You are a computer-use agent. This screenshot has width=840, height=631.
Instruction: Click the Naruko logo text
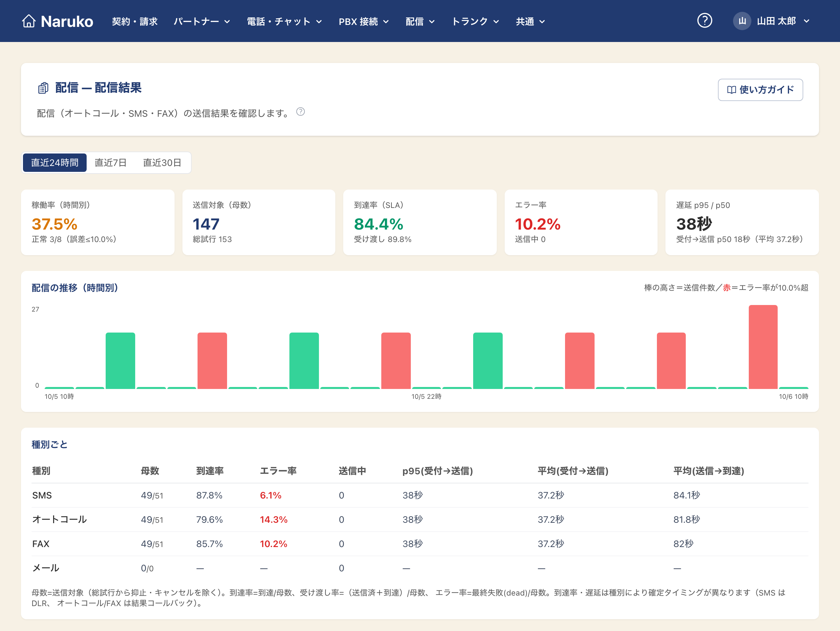coord(67,21)
